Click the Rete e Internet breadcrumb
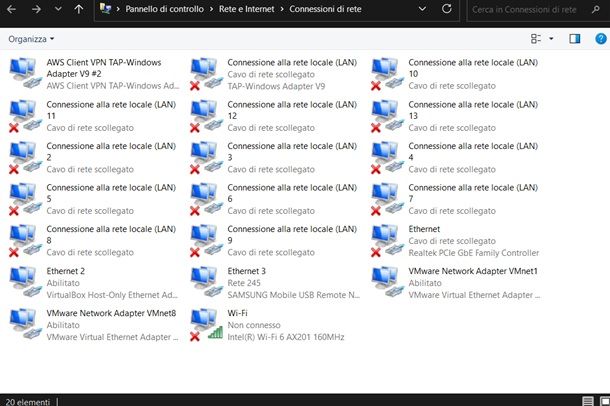Screen dimensions: 610x406 click(246, 9)
